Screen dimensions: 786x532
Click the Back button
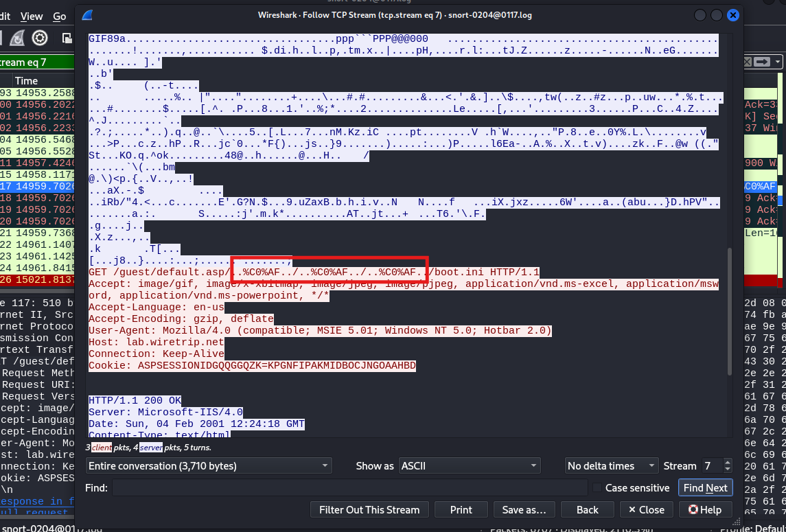(x=588, y=510)
